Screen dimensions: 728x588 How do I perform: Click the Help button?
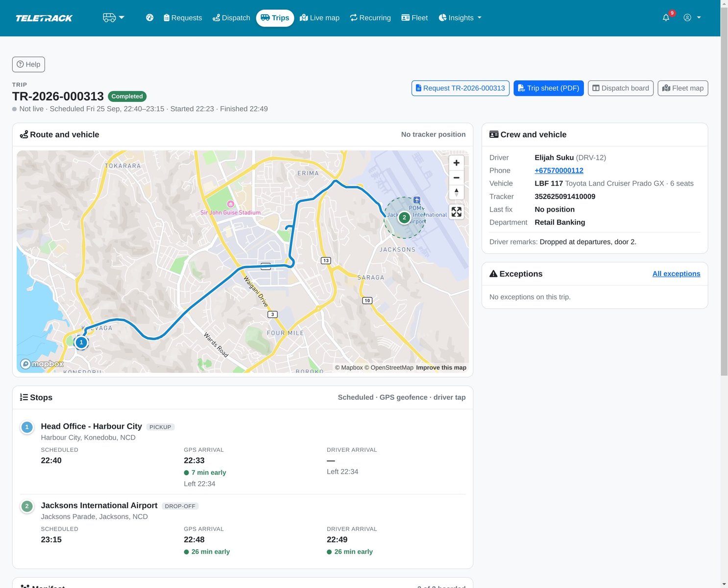coord(28,64)
